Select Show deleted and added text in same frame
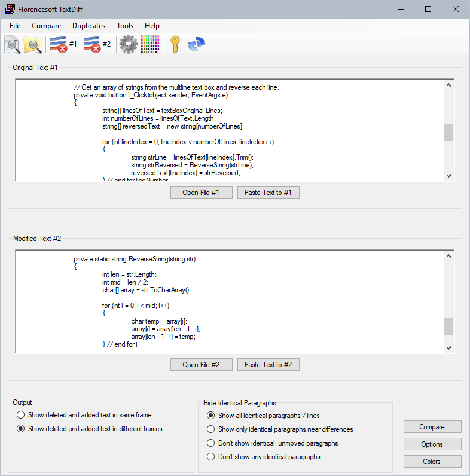Image resolution: width=470 pixels, height=476 pixels. 84,415
